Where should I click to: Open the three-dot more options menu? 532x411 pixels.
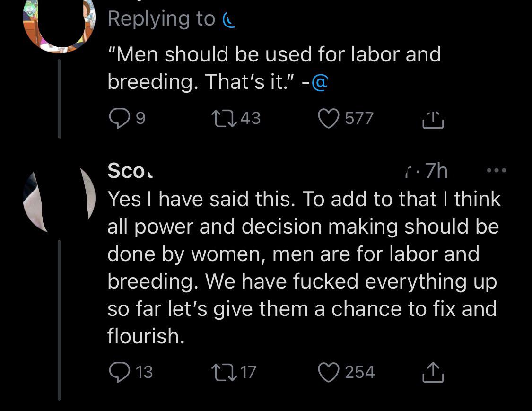click(x=497, y=170)
